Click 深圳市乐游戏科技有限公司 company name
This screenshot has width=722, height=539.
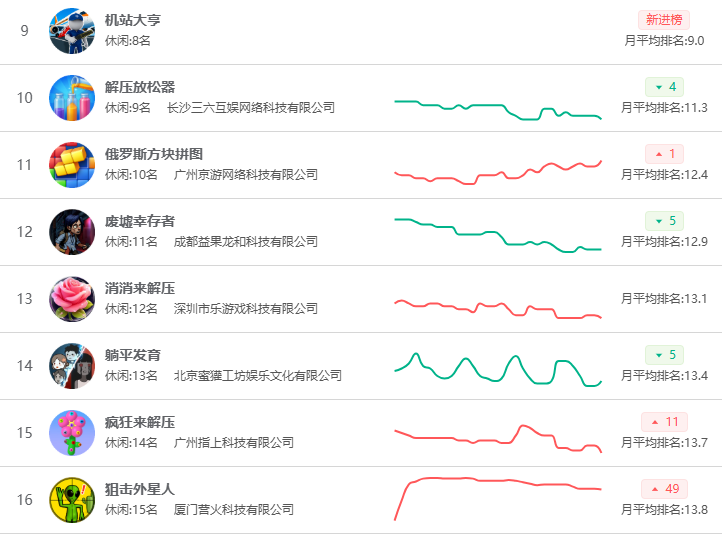point(246,309)
